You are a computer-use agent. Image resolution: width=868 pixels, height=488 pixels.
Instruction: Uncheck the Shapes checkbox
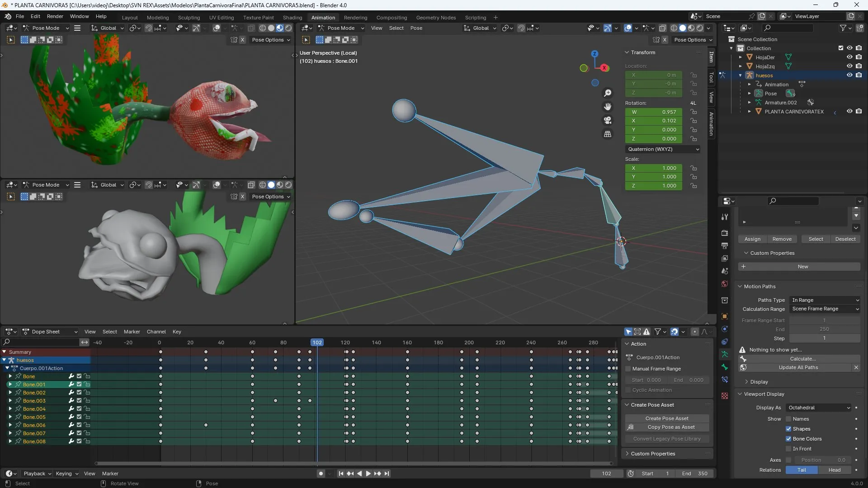point(788,429)
